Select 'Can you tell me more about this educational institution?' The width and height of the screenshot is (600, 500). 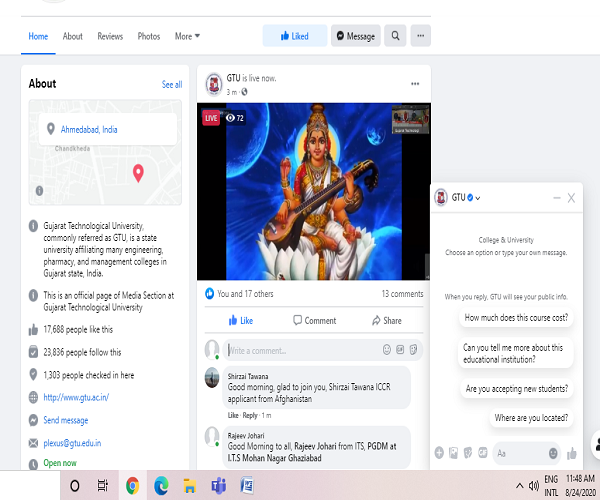515,353
